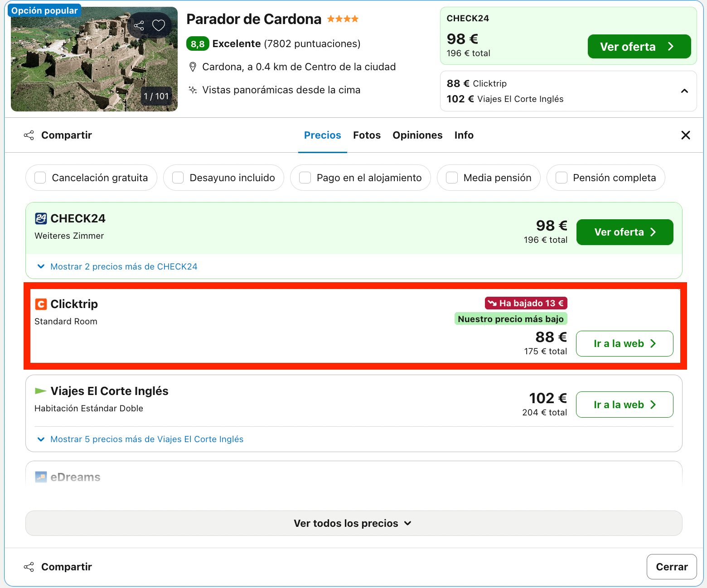This screenshot has height=588, width=707.
Task: Click the eDreams logo icon
Action: tap(41, 477)
